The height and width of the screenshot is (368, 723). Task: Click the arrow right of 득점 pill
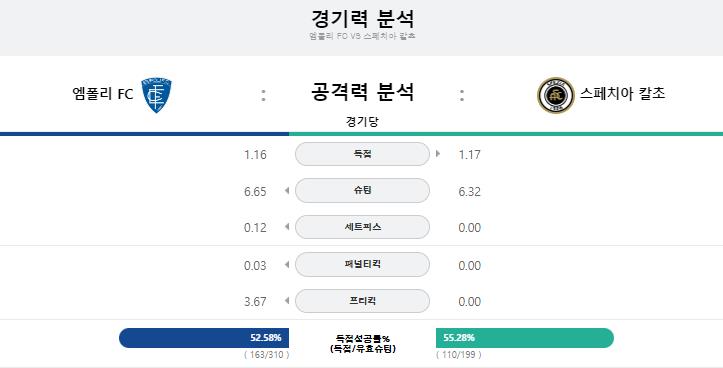point(438,154)
